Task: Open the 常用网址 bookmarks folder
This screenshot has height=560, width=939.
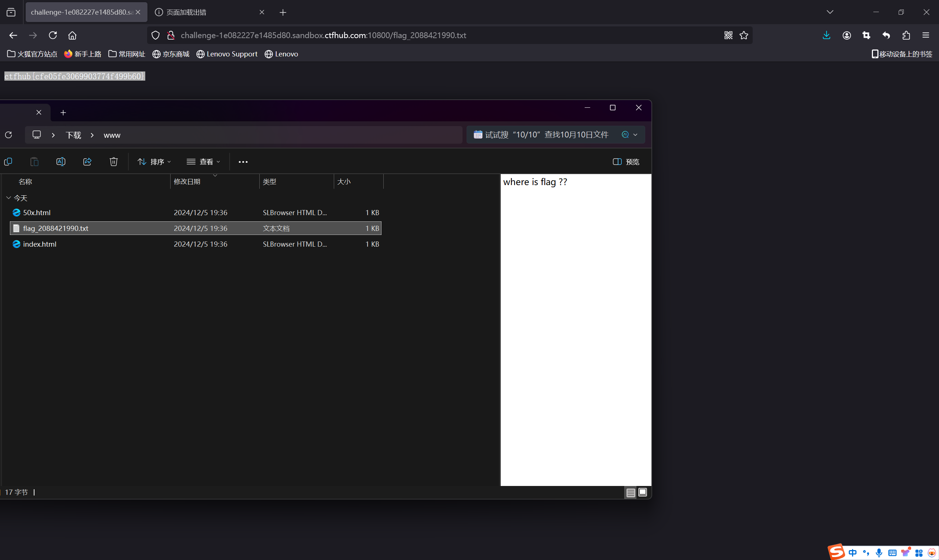Action: click(127, 54)
